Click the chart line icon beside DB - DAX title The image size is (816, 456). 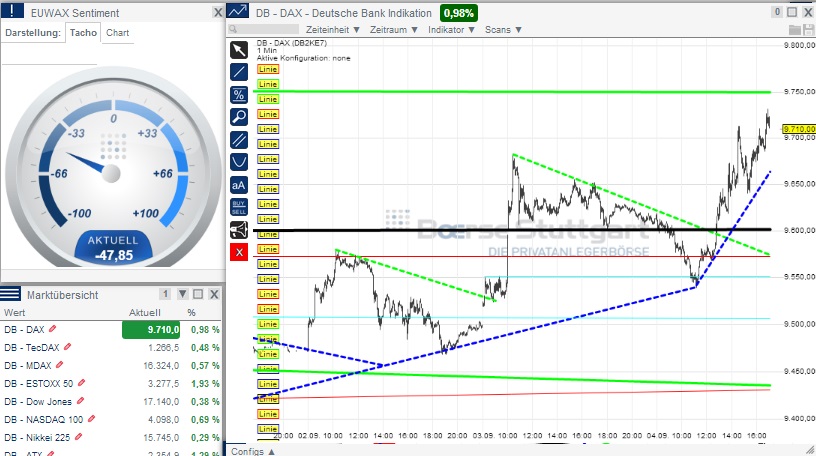tap(238, 11)
